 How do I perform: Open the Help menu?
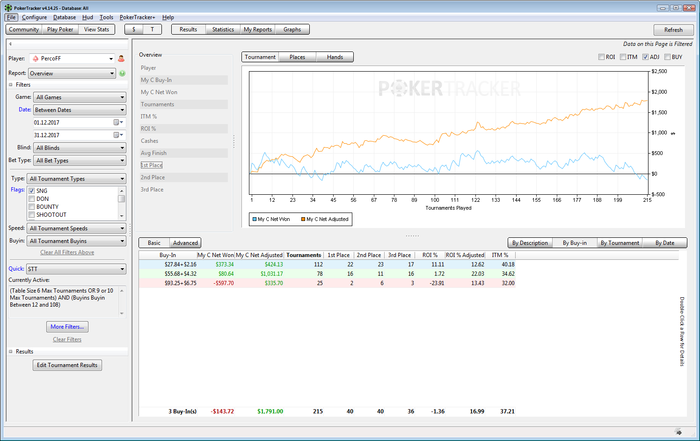[x=168, y=17]
